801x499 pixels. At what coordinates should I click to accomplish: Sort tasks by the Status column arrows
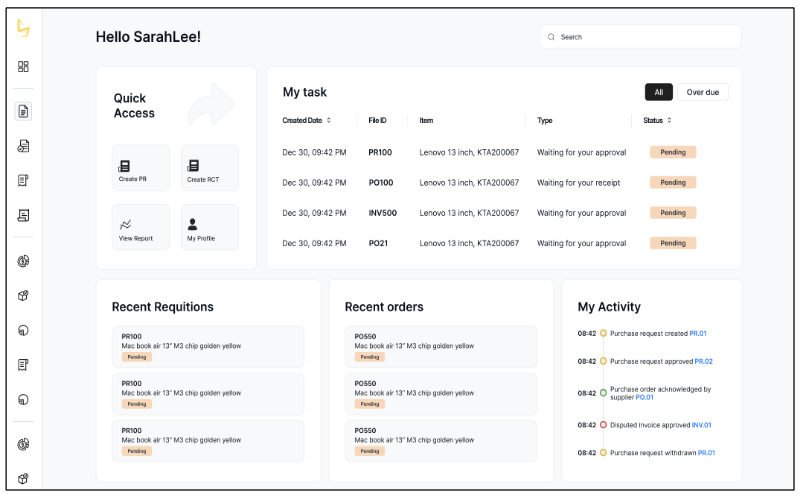coord(669,121)
